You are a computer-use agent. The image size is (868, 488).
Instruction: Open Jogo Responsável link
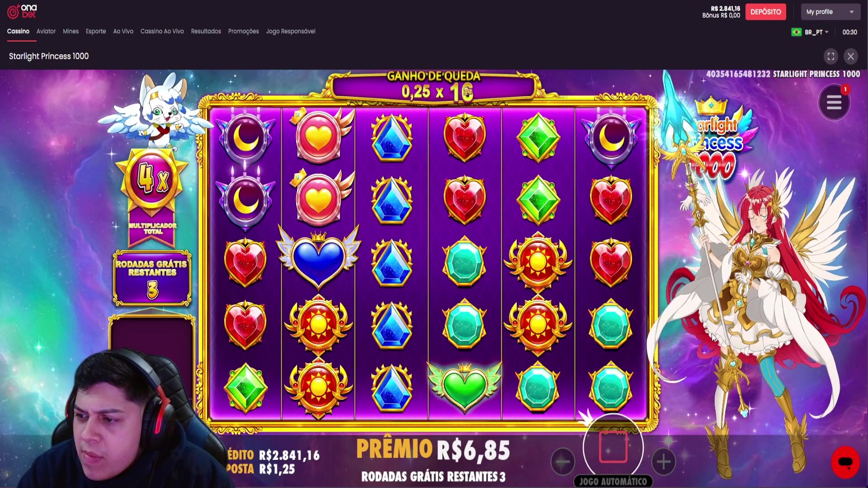(291, 31)
